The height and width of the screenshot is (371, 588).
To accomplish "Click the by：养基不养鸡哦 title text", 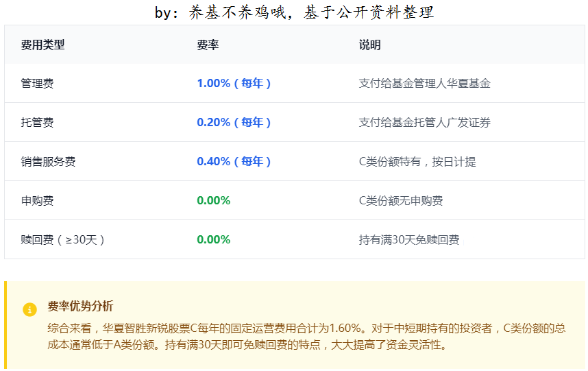I will coord(295,12).
